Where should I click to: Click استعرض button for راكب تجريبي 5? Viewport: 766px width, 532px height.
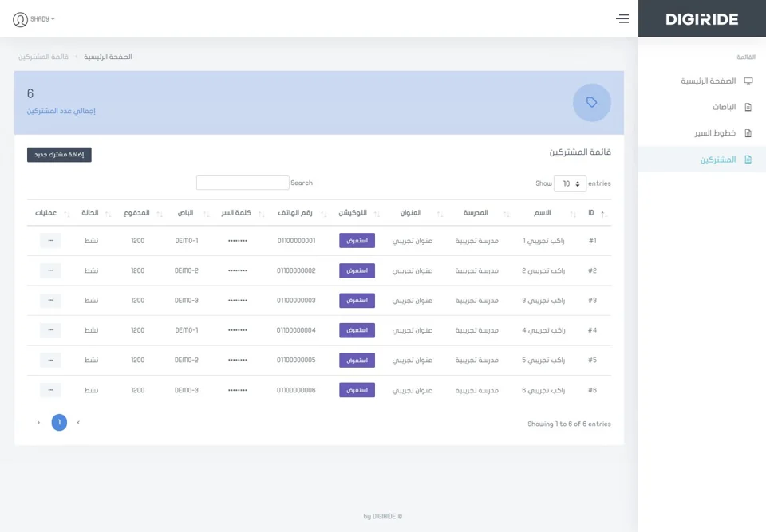point(357,360)
